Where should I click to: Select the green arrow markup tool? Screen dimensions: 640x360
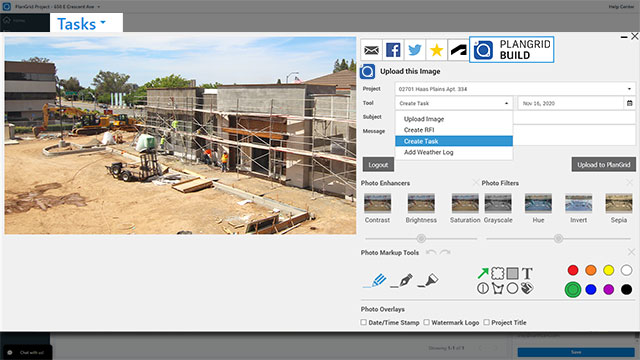click(x=483, y=273)
